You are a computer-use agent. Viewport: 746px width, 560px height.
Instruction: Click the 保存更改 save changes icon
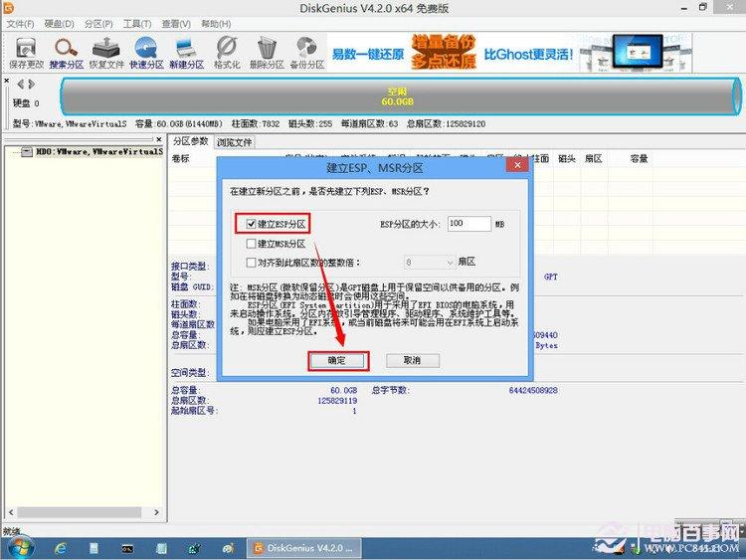[26, 53]
